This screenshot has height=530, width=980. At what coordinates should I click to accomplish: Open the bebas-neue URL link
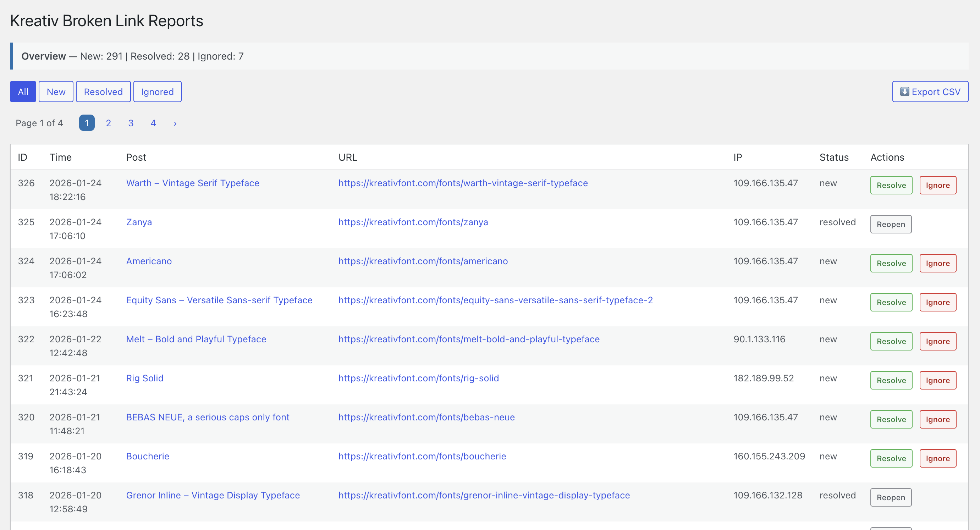click(426, 417)
